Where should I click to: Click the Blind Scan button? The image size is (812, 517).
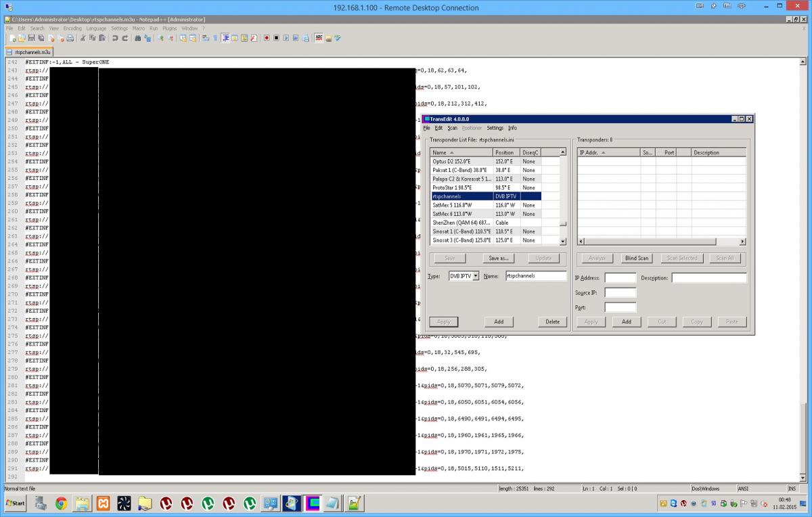[x=636, y=258]
